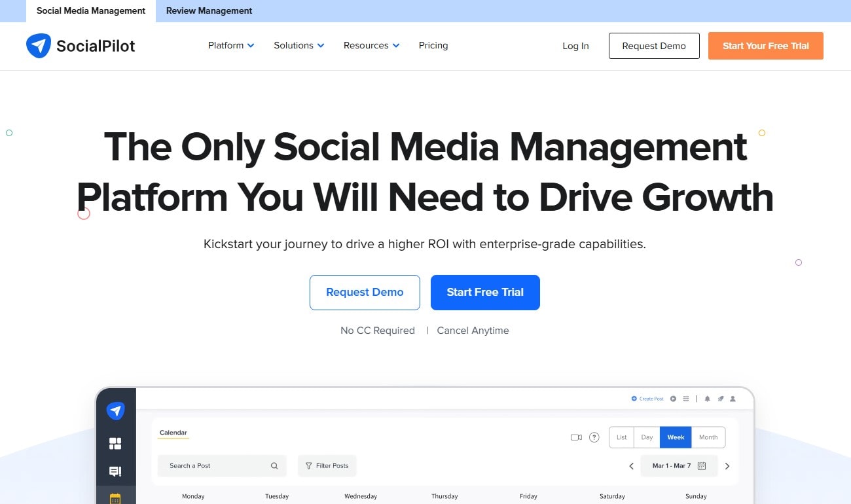Image resolution: width=851 pixels, height=504 pixels.
Task: Select the Week calendar view
Action: pyautogui.click(x=676, y=437)
